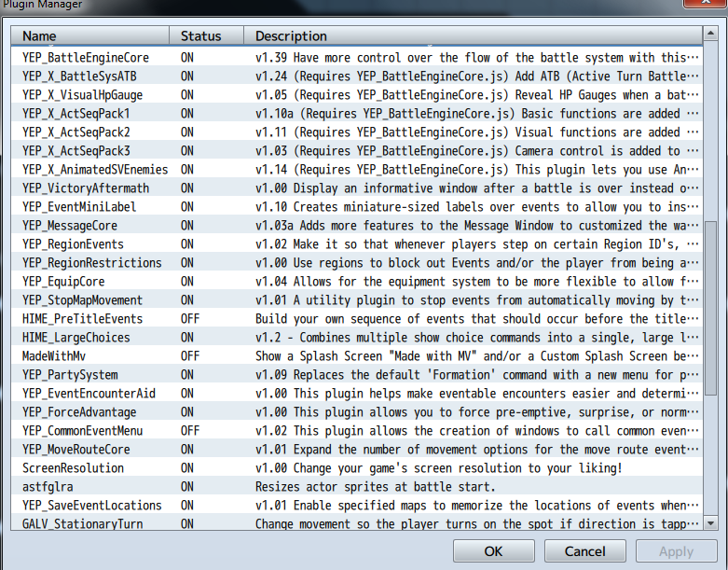Select the YEP_EquipCore plugin

point(357,282)
